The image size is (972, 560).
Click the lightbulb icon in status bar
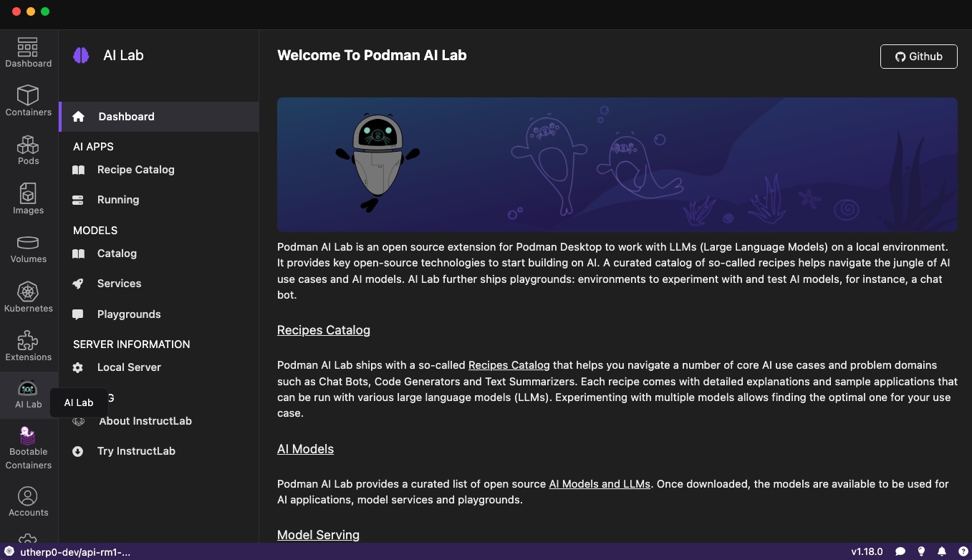tap(922, 551)
